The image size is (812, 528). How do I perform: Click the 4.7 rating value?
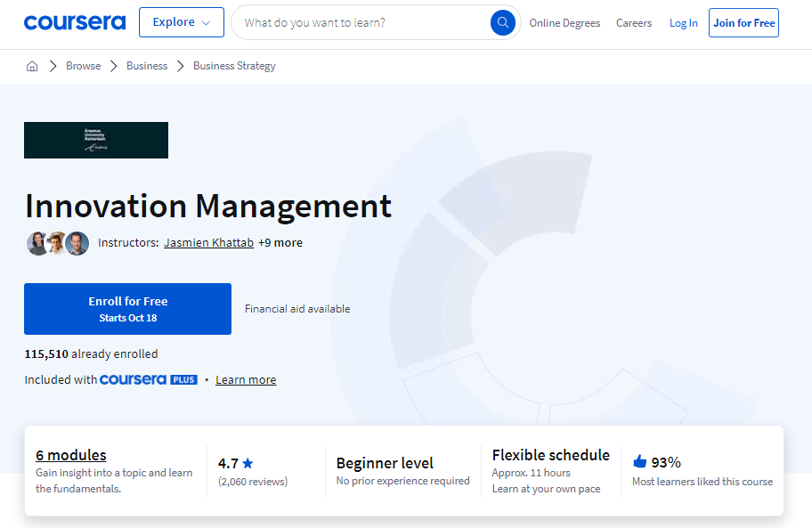[x=228, y=463]
